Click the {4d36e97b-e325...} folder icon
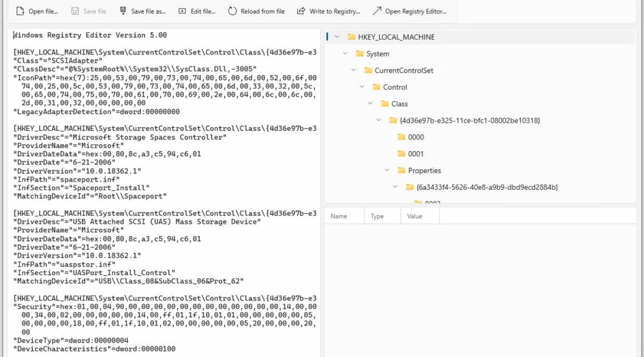644x357 pixels. point(393,120)
